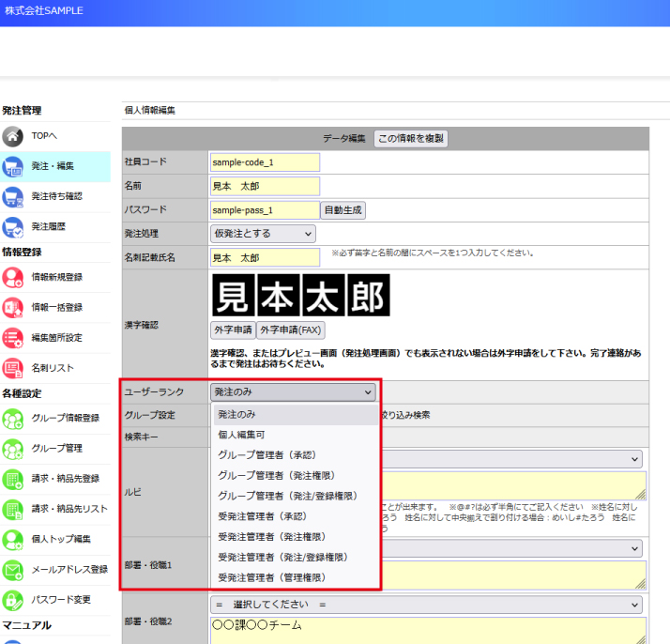This screenshot has height=644, width=670.
Task: Click the この情報を複製 button
Action: click(411, 139)
